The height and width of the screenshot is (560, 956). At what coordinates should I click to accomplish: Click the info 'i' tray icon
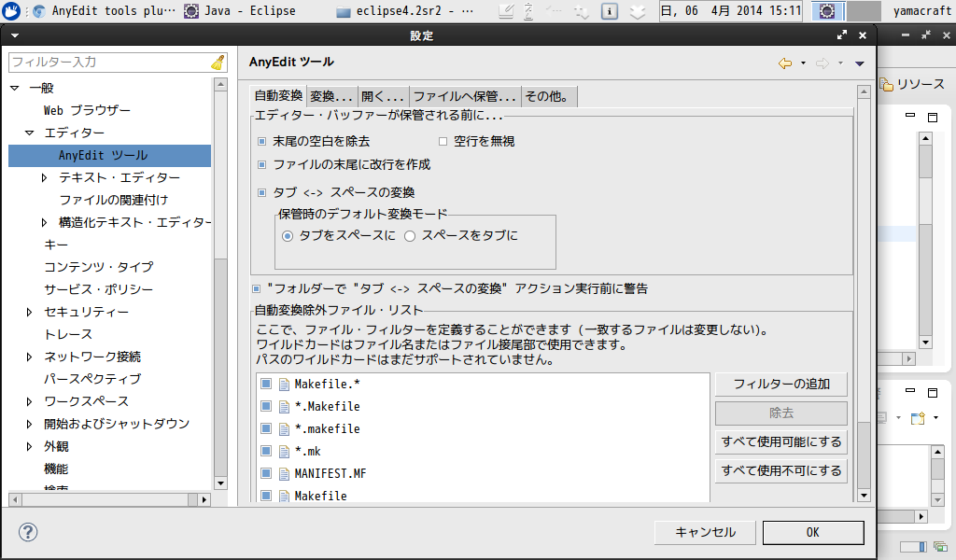(609, 11)
